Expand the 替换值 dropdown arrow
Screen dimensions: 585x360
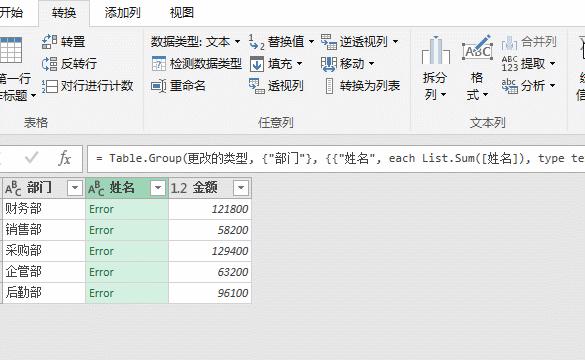311,42
